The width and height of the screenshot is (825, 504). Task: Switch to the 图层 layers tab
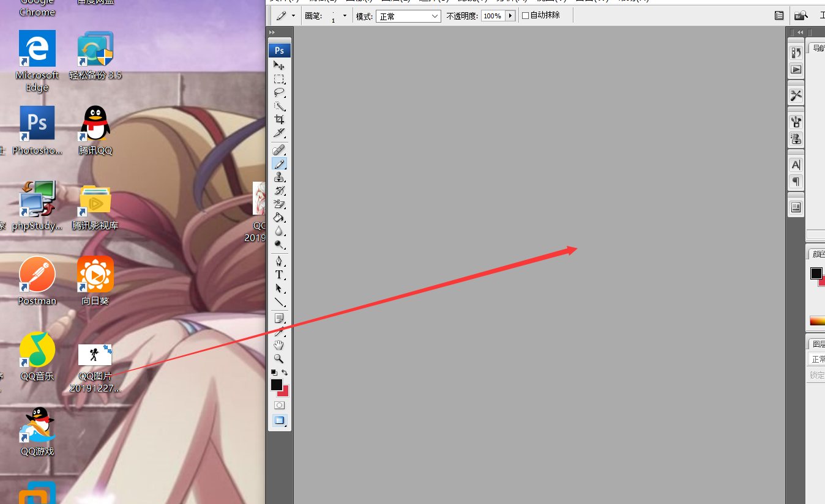818,344
